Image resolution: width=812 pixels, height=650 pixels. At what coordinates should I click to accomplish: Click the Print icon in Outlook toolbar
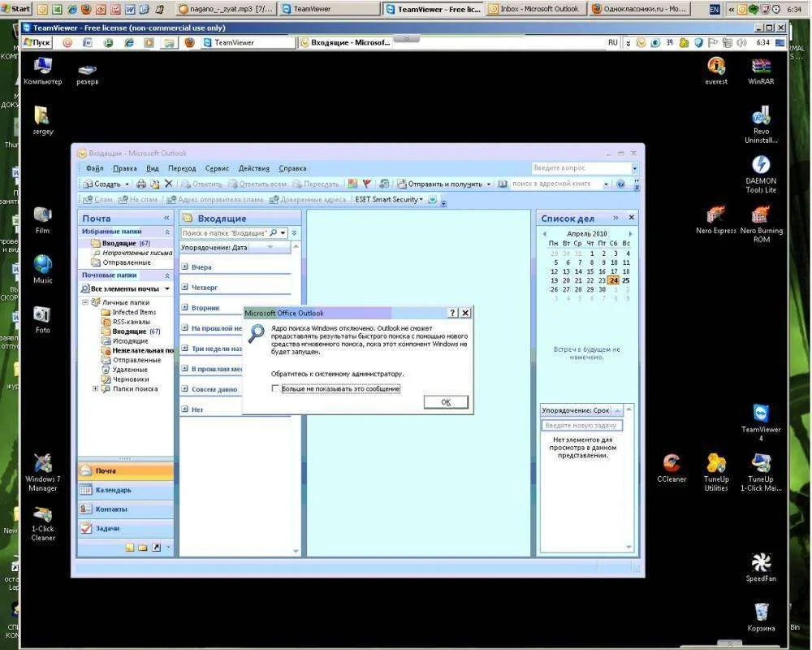(140, 184)
